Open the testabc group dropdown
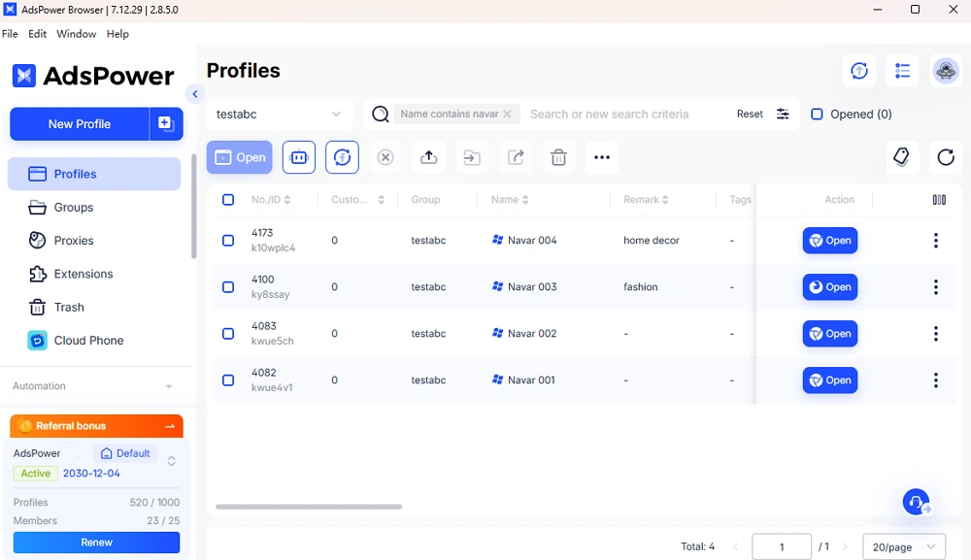971x560 pixels. [x=280, y=114]
